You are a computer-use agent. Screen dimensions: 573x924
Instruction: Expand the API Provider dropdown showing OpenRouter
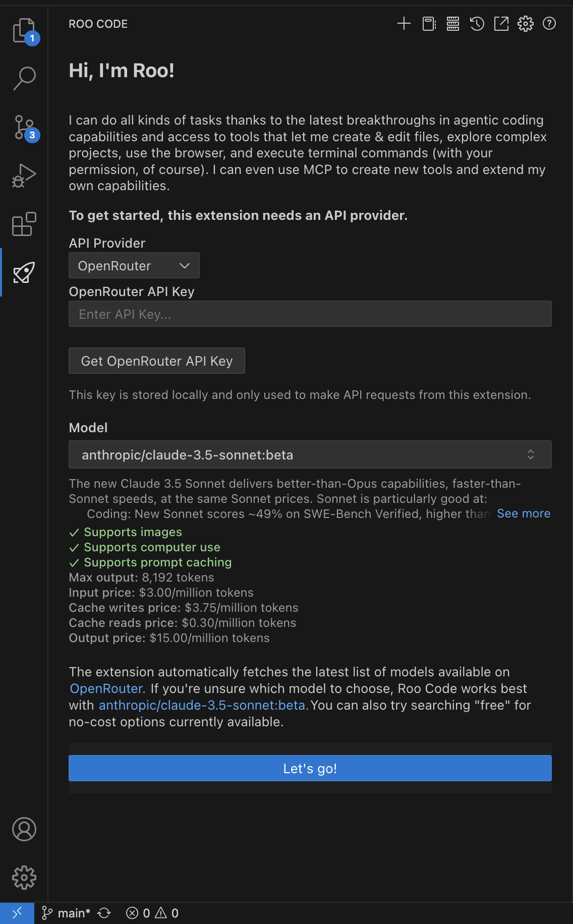pos(134,266)
